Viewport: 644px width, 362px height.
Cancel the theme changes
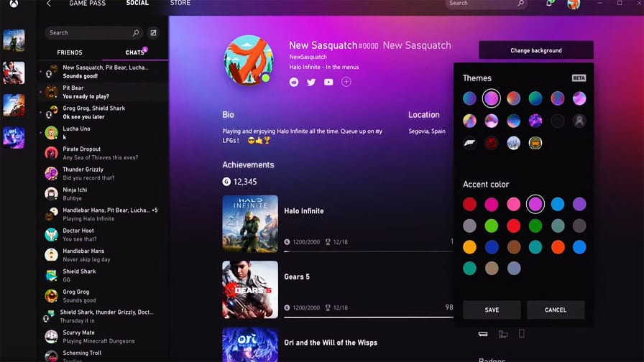pyautogui.click(x=556, y=310)
